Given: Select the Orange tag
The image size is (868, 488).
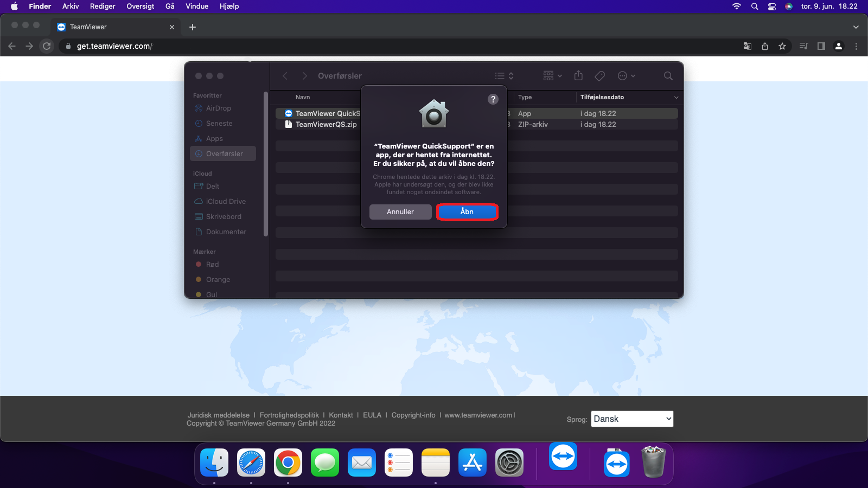Looking at the screenshot, I should (223, 280).
